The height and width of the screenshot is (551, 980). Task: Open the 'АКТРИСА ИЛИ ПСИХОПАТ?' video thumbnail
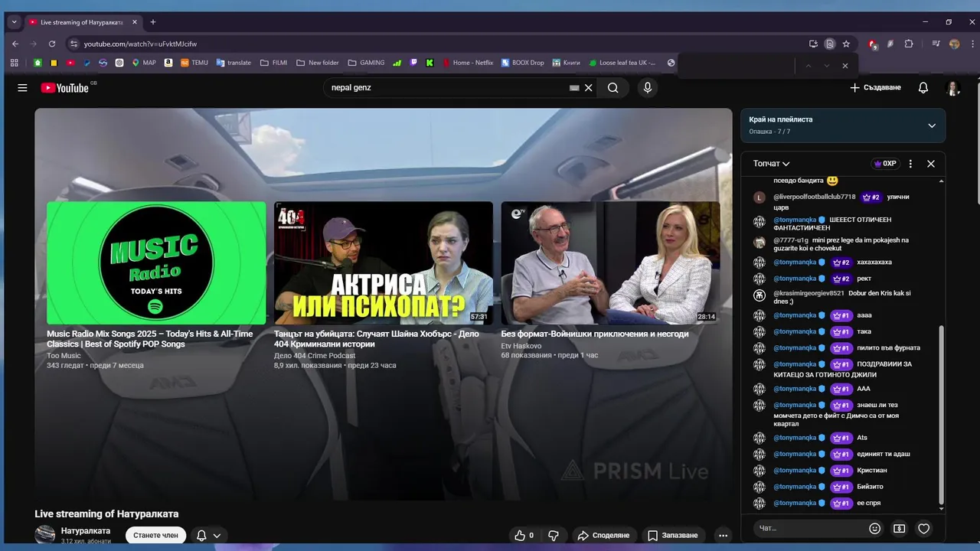point(384,263)
